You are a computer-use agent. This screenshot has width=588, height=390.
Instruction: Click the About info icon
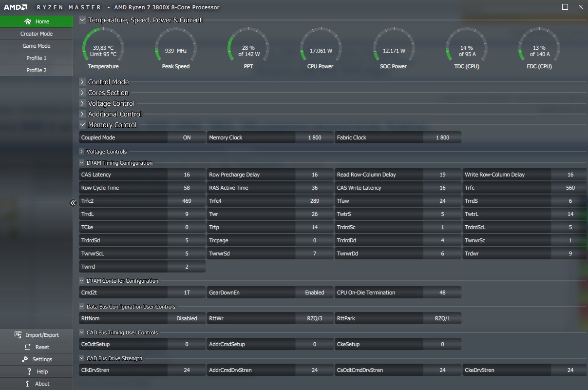point(27,384)
